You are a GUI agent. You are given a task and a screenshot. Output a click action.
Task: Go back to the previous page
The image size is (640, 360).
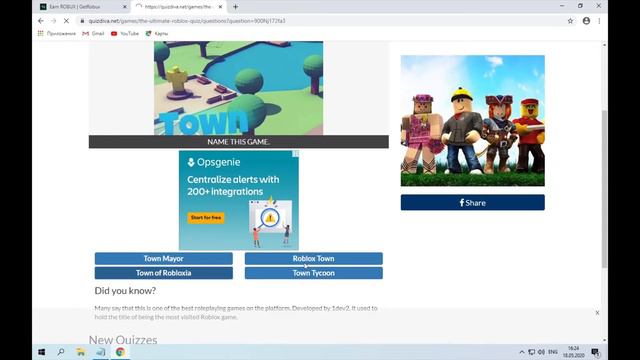click(41, 21)
